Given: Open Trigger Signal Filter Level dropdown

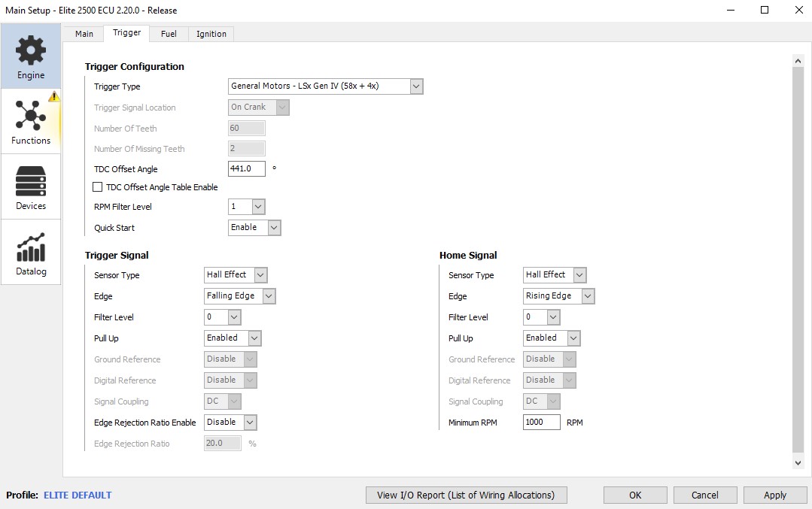Looking at the screenshot, I should pyautogui.click(x=223, y=317).
